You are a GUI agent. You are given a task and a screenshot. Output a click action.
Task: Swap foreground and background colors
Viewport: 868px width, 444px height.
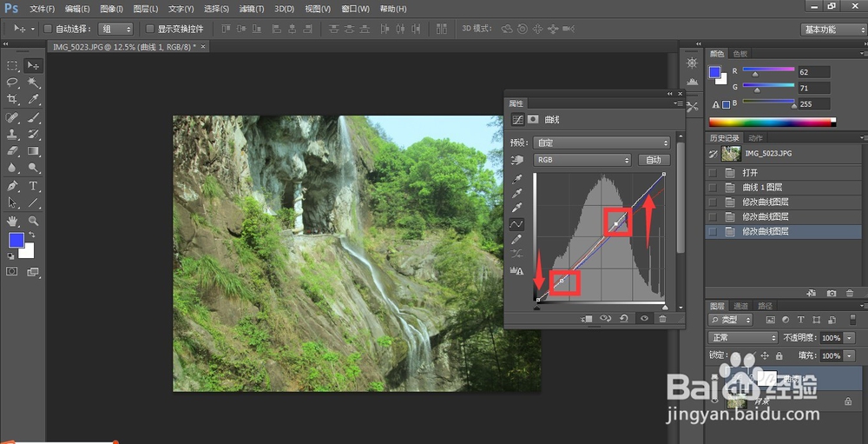pos(31,235)
